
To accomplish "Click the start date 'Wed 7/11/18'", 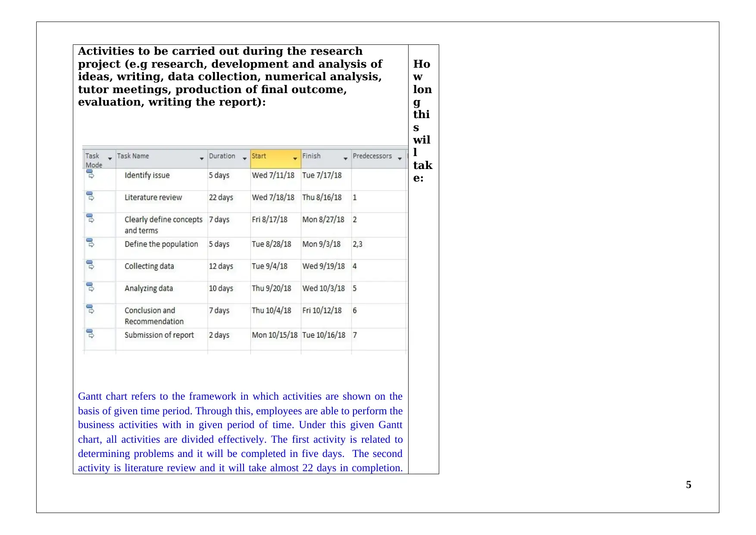I will click(x=273, y=175).
